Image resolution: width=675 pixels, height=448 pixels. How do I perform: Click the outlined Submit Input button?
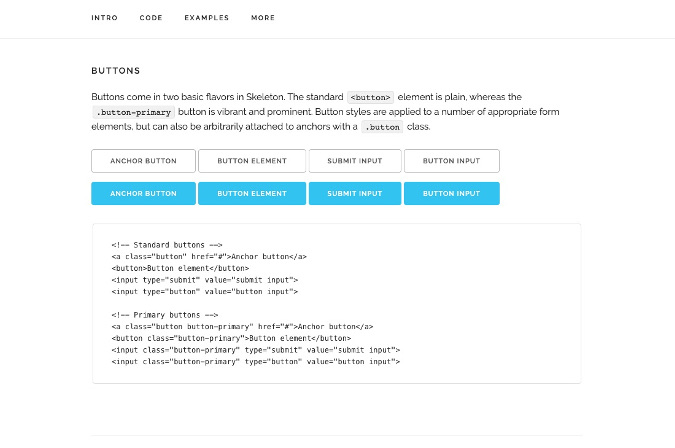355,161
